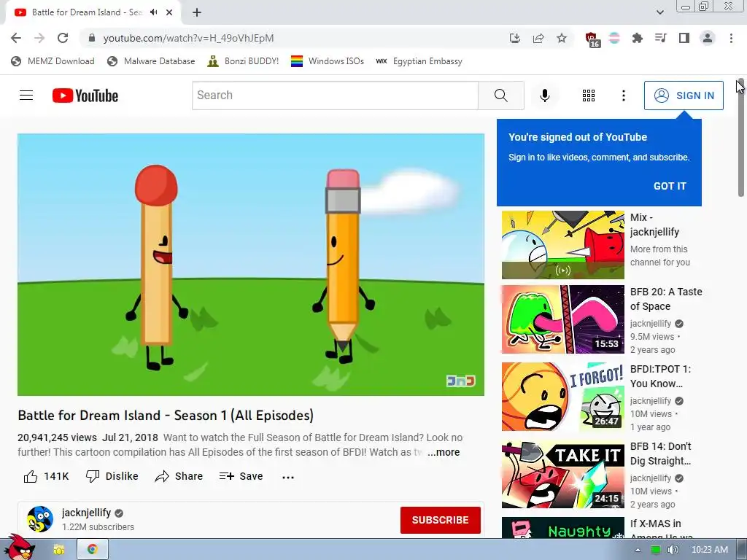Open the Chrome three-dot menu
The image size is (747, 560).
click(x=731, y=38)
